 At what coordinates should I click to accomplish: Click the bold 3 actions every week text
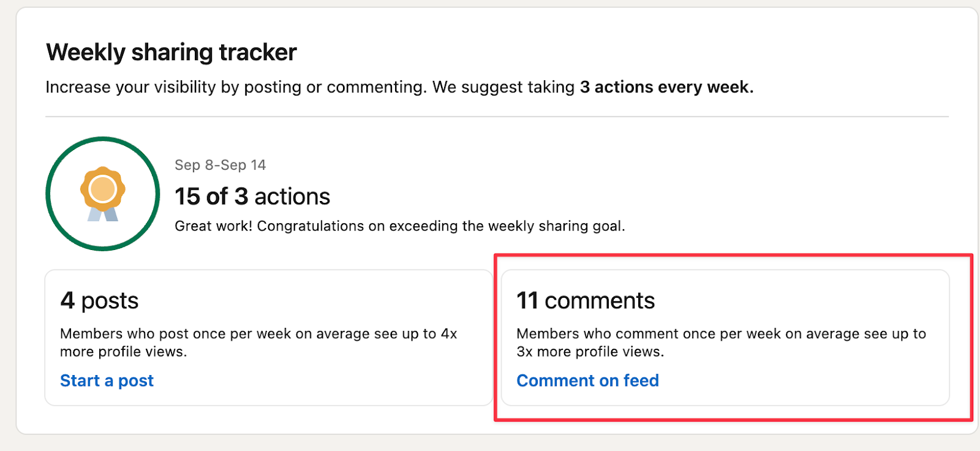pos(666,87)
